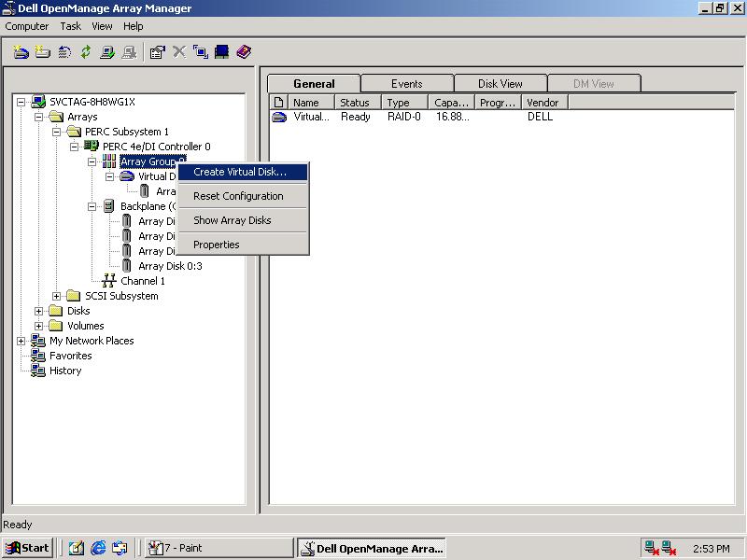Switch to the 7 - Paint taskbar button
Image resolution: width=747 pixels, height=560 pixels.
[218, 548]
